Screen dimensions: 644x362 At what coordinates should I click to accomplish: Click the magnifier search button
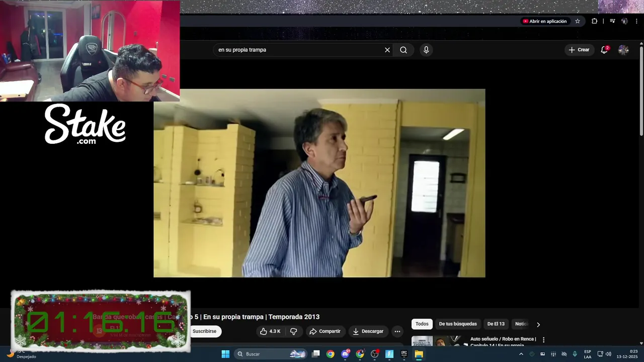(404, 50)
